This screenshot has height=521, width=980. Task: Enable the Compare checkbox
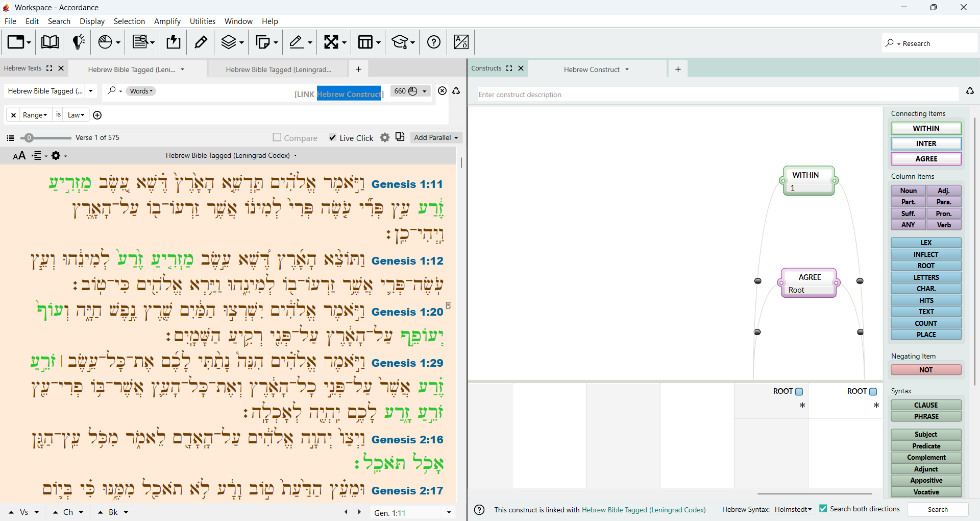[x=277, y=137]
